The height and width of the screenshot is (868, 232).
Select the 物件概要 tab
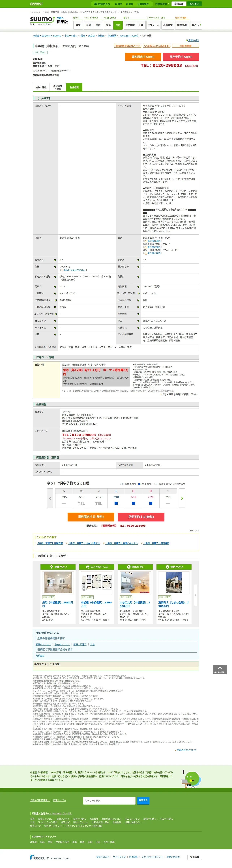coord(74,88)
